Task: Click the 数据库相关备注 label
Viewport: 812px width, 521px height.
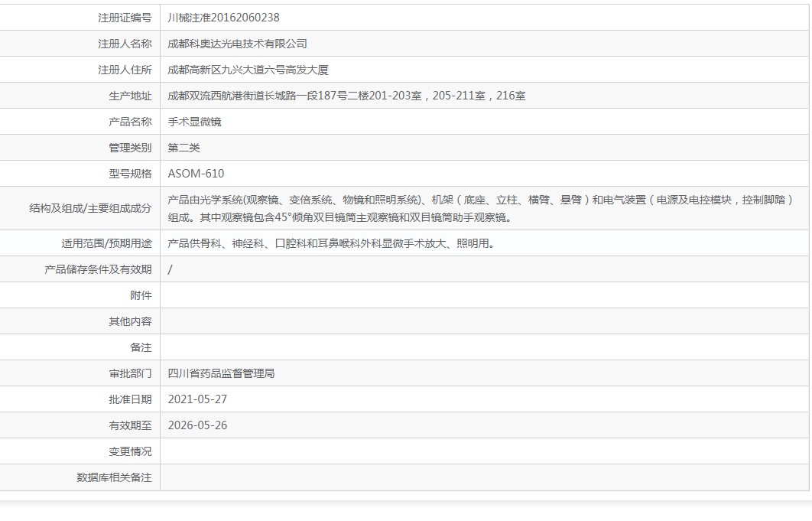Action: [114, 477]
